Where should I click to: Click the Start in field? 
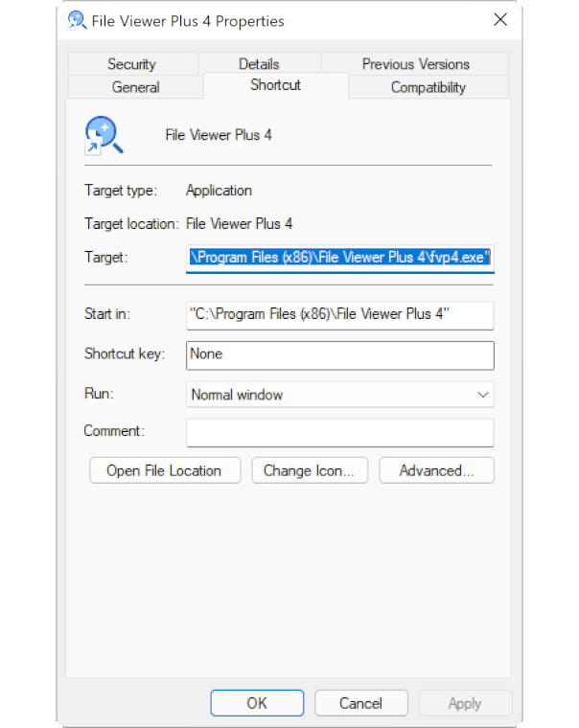tap(339, 315)
